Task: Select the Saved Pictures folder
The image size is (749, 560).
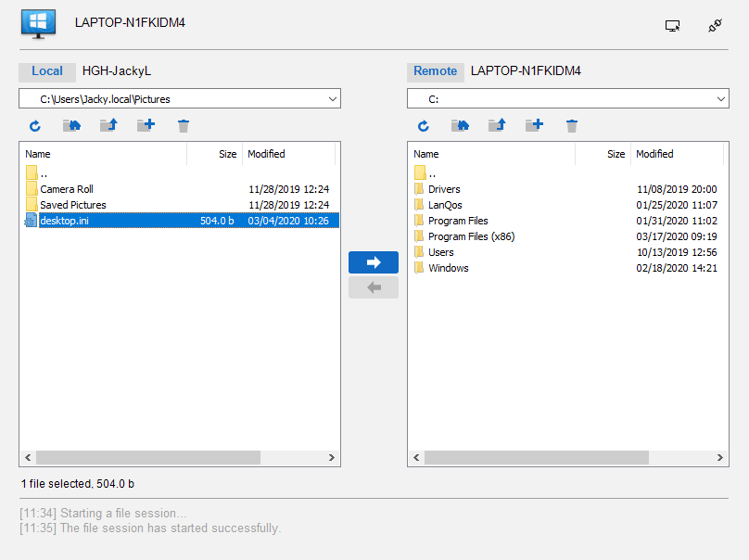Action: click(x=180, y=205)
